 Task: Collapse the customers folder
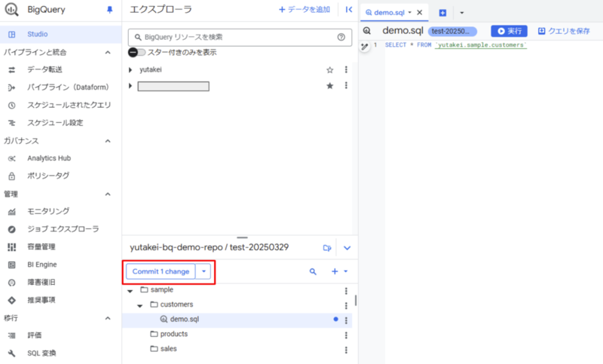click(140, 305)
